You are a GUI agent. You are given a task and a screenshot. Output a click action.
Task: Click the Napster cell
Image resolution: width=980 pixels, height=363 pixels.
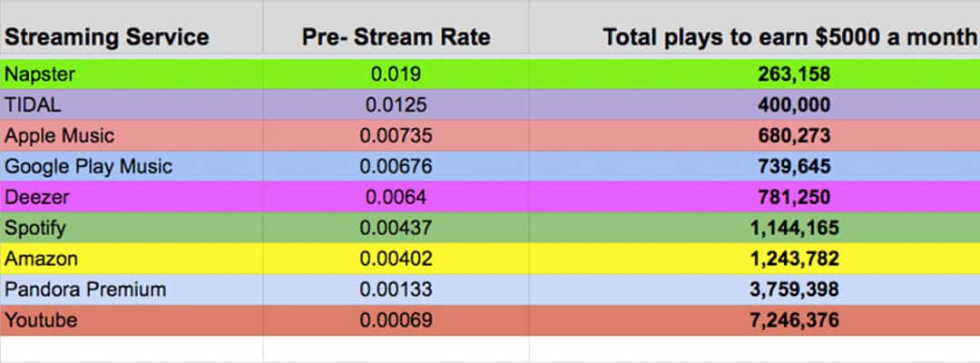[40, 74]
